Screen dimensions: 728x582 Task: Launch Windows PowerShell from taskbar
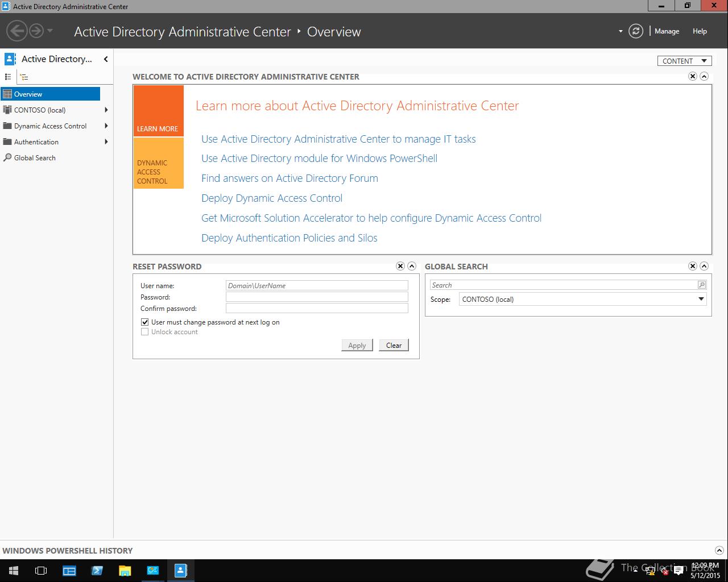pos(97,571)
